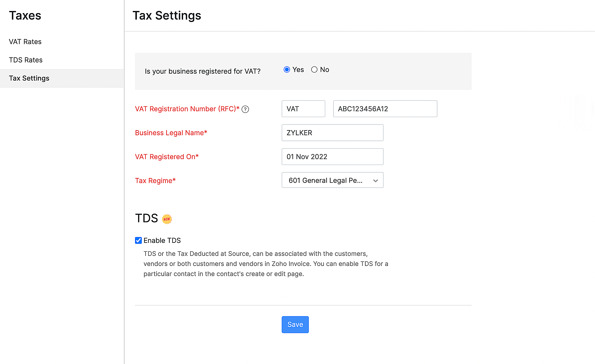Click the Enable TDS label text
The width and height of the screenshot is (595, 364).
point(162,240)
